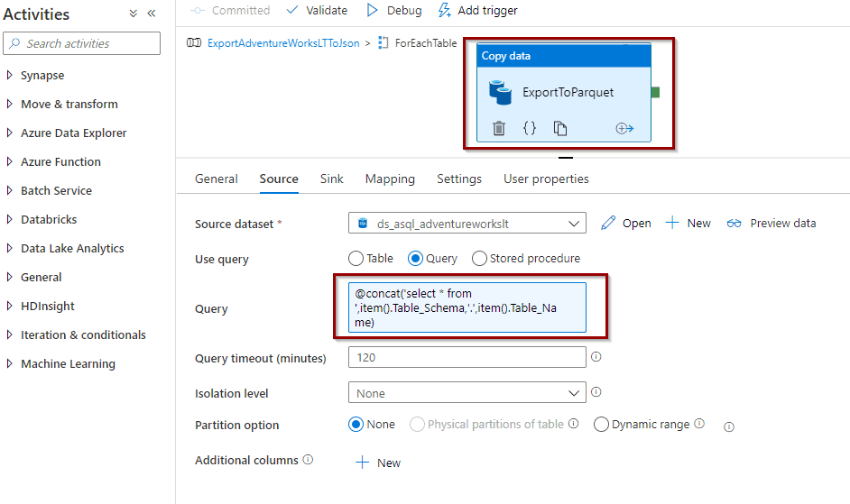Add output connection using the arrow-plus icon
The height and width of the screenshot is (504, 850).
(x=624, y=128)
